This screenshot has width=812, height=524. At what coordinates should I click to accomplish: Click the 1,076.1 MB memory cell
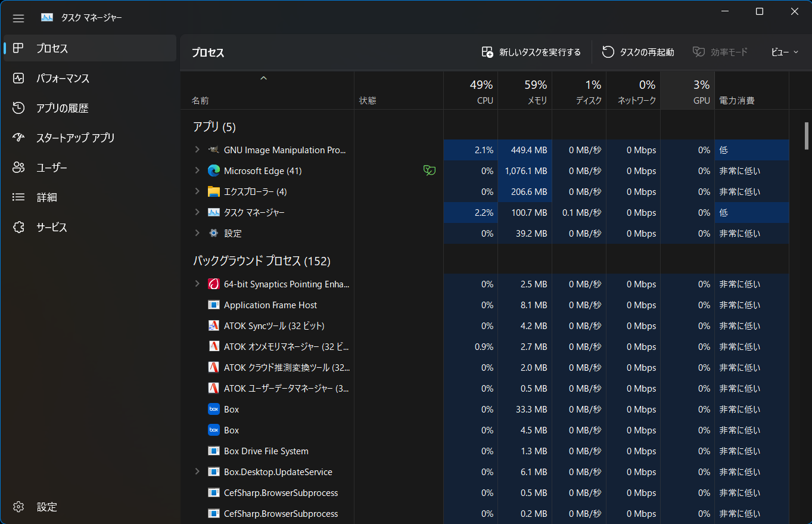coord(525,171)
